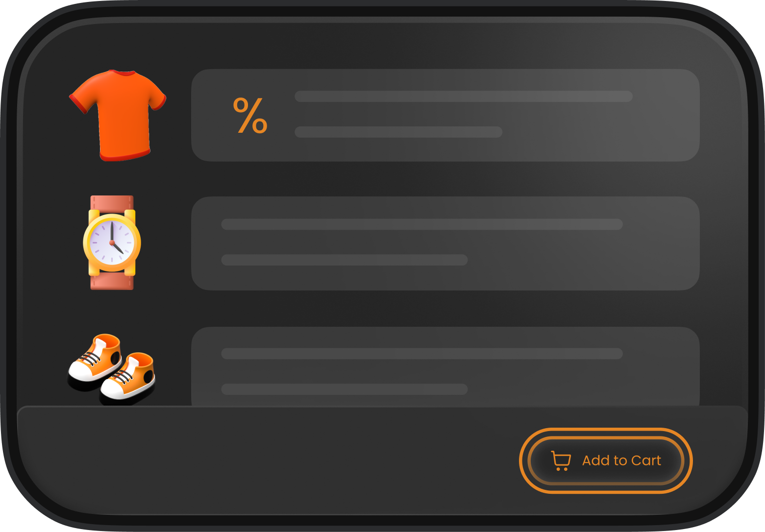This screenshot has height=532, width=765.
Task: Click the long title line beside percent icon
Action: pos(464,96)
